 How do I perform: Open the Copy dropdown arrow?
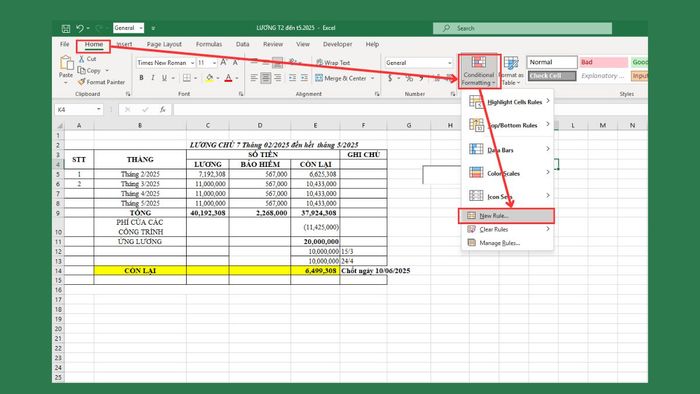107,71
